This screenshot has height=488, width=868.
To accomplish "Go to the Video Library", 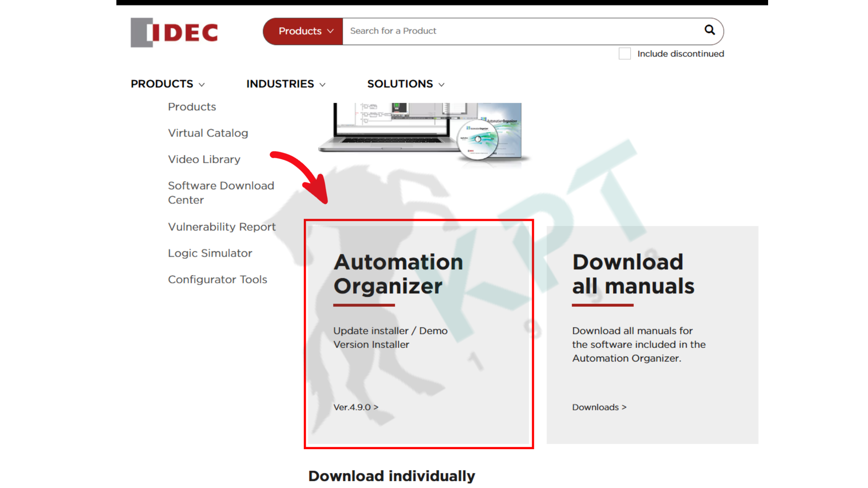I will pos(204,159).
